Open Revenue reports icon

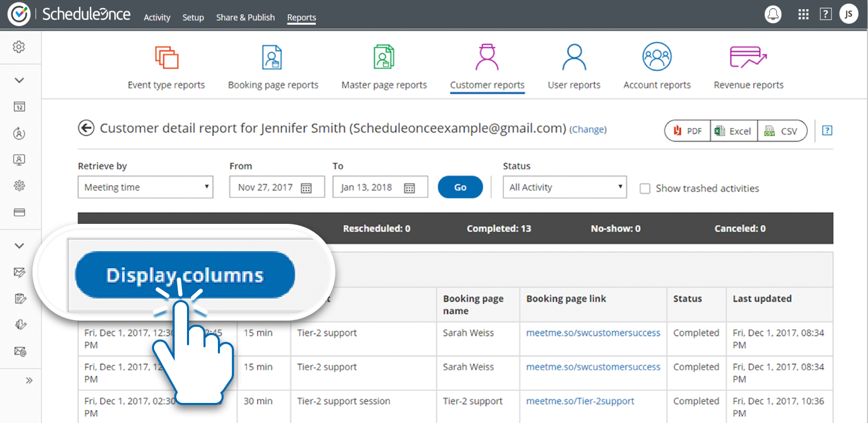point(748,57)
